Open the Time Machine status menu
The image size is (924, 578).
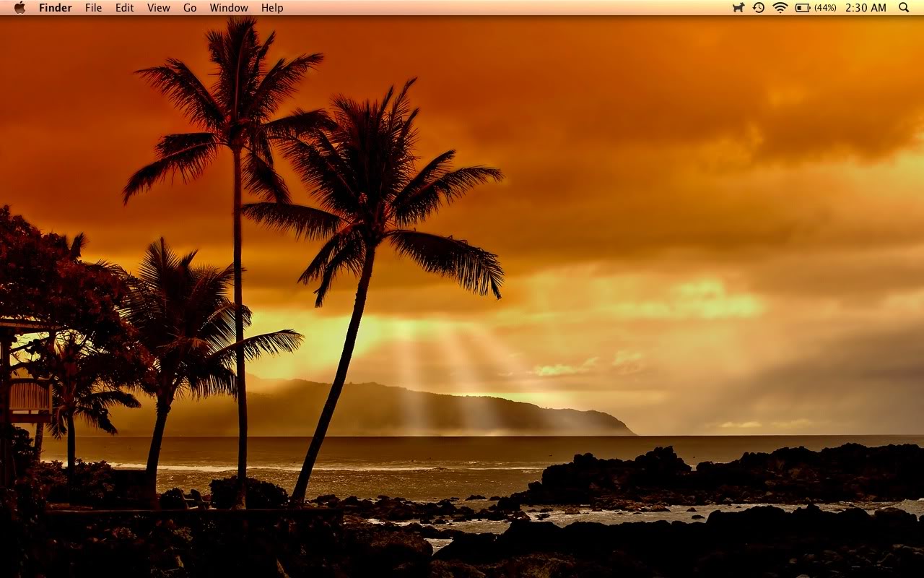tap(759, 7)
